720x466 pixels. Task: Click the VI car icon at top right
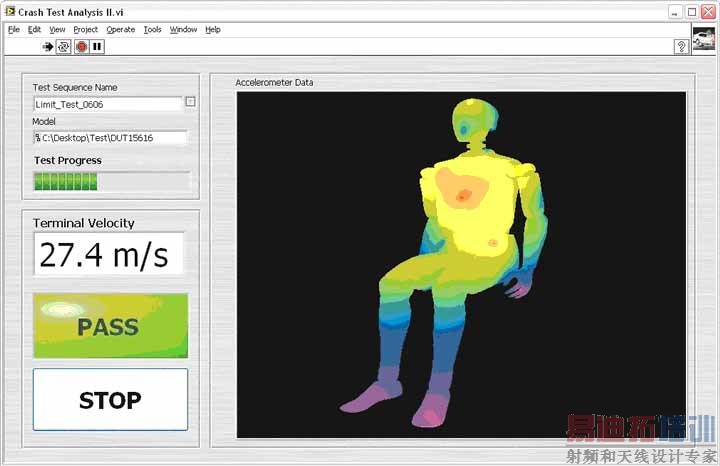704,39
